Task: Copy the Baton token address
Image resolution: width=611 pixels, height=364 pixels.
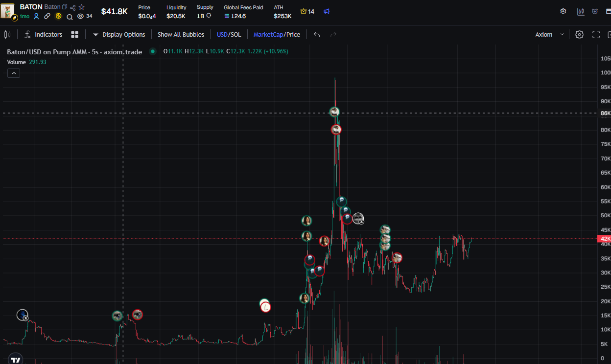Action: 65,7
